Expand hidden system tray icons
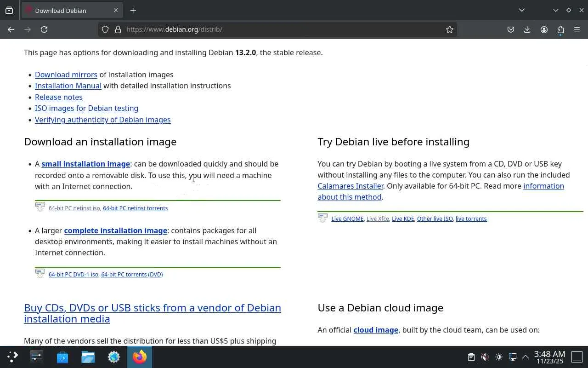588x368 pixels. pyautogui.click(x=526, y=357)
